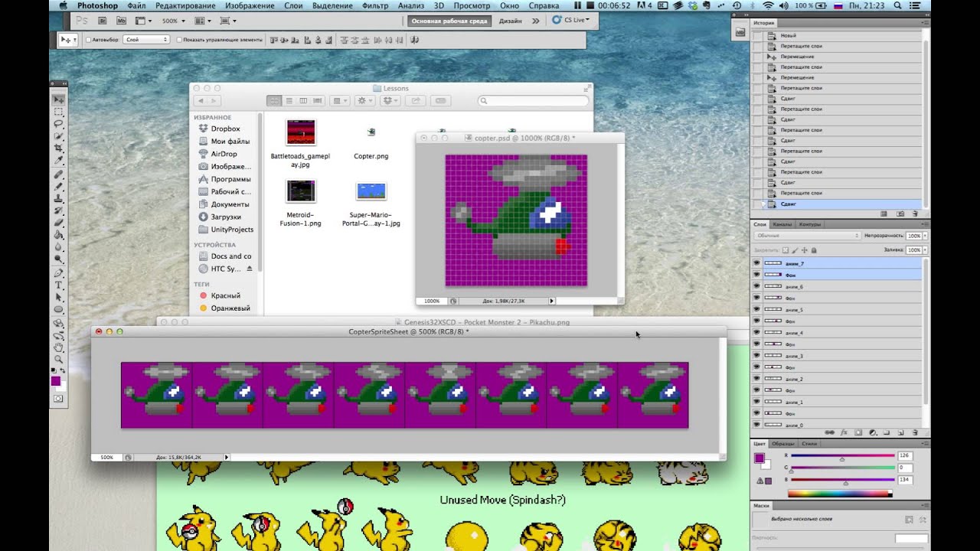Viewport: 980px width, 551px height.
Task: Select the Eyedropper tool
Action: [59, 159]
